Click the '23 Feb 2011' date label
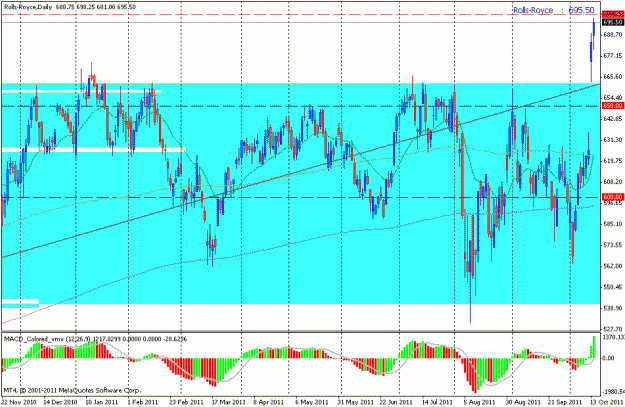Viewport: 625px width, 407px height. click(x=187, y=402)
